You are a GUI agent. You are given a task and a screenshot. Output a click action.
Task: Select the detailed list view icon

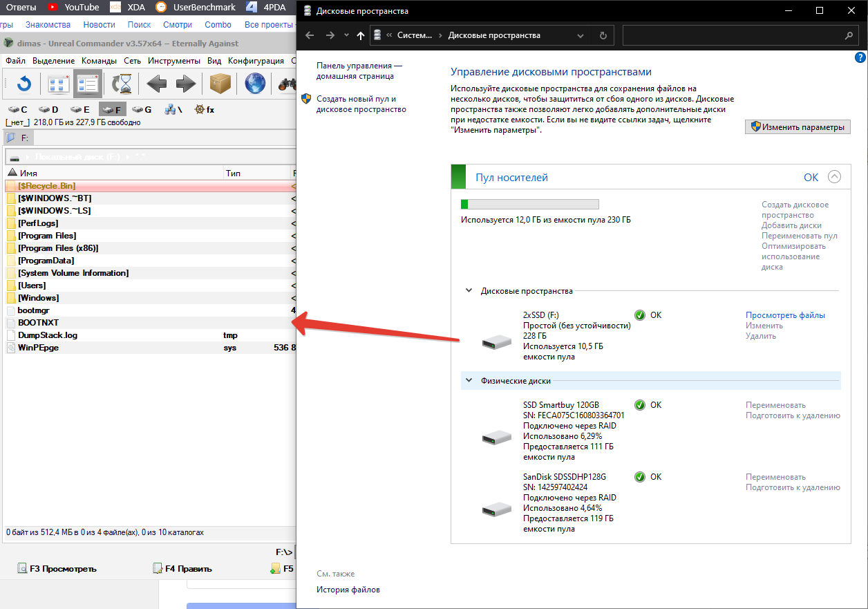coord(88,84)
